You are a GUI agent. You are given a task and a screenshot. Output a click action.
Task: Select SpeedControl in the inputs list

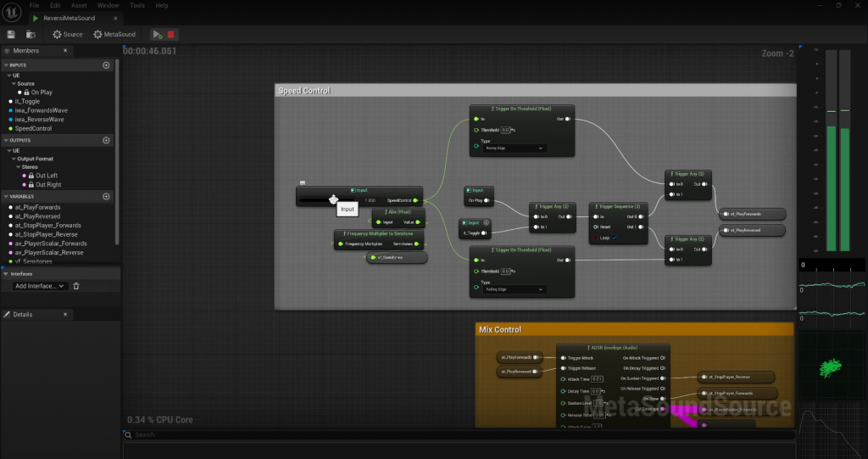(x=33, y=129)
